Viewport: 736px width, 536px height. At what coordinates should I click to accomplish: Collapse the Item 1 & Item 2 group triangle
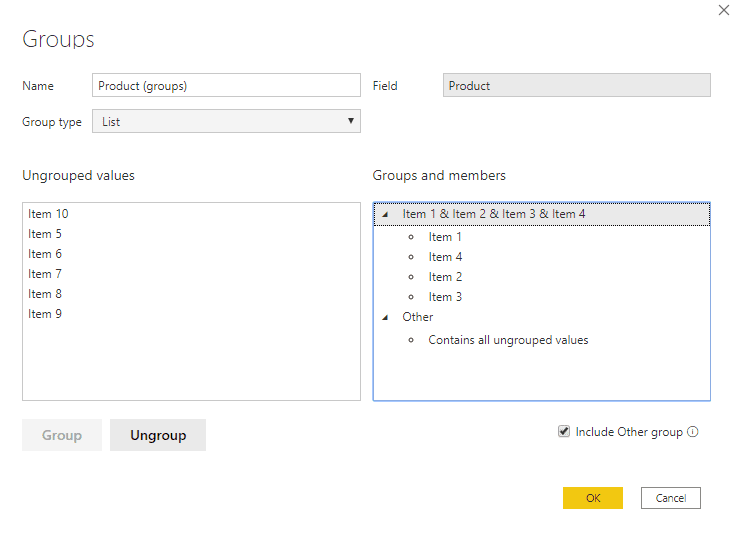tap(385, 214)
